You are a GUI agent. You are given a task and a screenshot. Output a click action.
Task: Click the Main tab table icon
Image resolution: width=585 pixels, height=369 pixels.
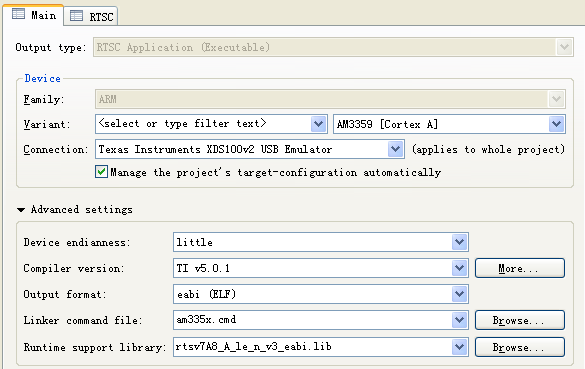pos(18,14)
